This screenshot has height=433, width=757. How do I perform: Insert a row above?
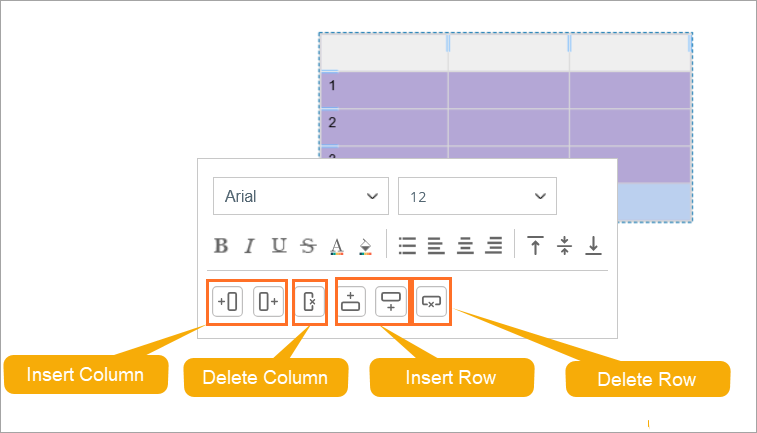350,301
